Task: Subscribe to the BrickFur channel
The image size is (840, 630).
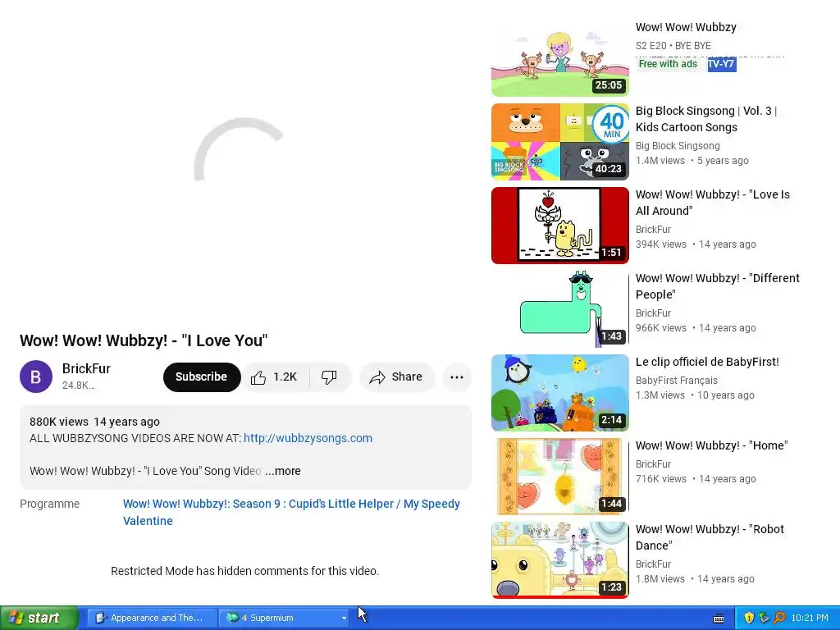Action: coord(202,377)
